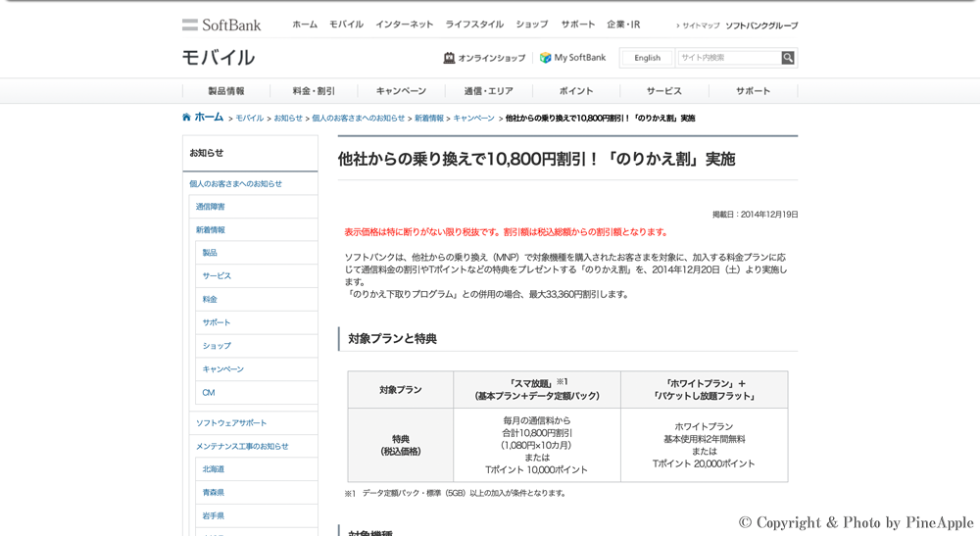The width and height of the screenshot is (980, 536).
Task: Open the 料金・割引 navigation tab
Action: (x=314, y=91)
